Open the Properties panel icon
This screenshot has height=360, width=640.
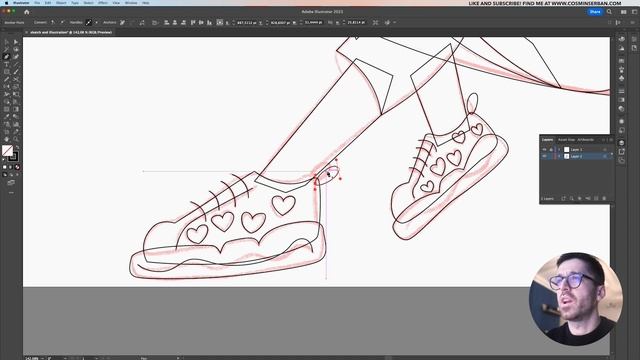[x=634, y=39]
